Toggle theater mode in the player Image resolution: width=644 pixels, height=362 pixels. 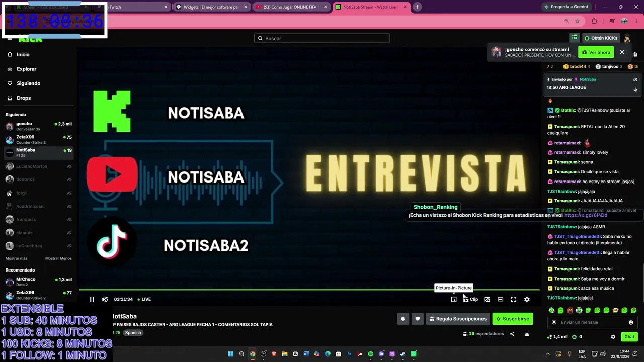(x=500, y=299)
